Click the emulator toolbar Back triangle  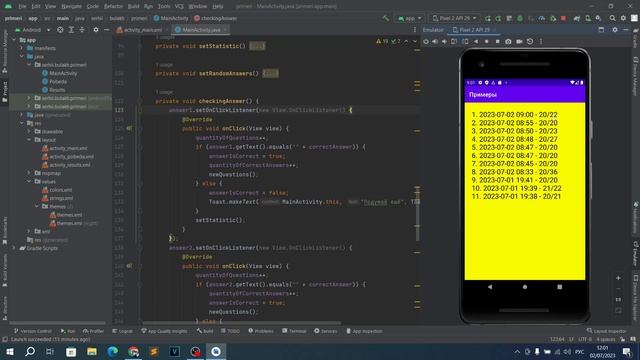tap(476, 41)
